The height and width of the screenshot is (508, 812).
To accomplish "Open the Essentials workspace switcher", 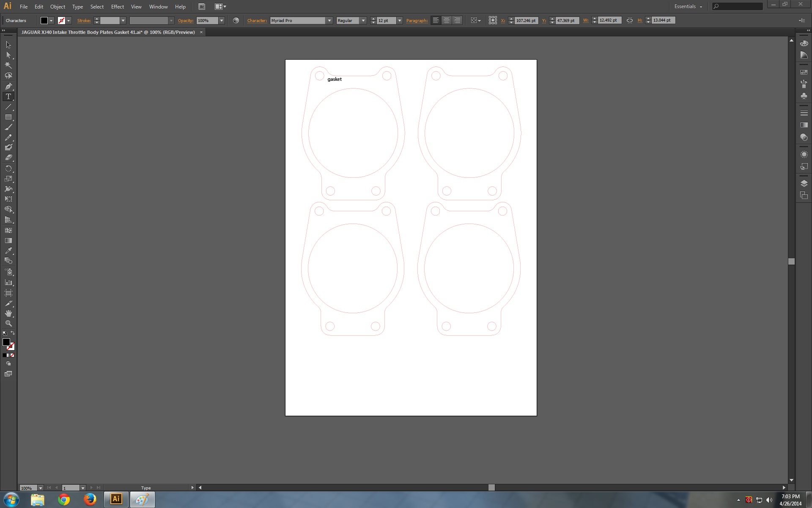I will (688, 6).
